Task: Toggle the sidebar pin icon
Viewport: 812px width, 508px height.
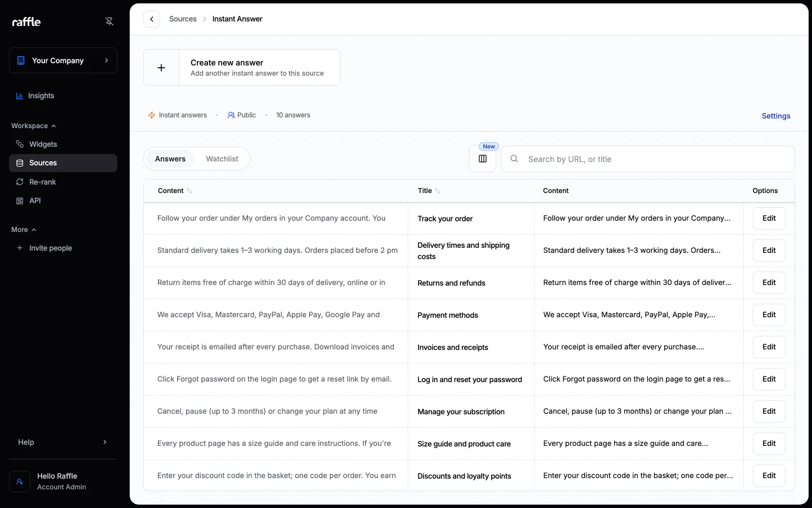Action: [x=109, y=21]
